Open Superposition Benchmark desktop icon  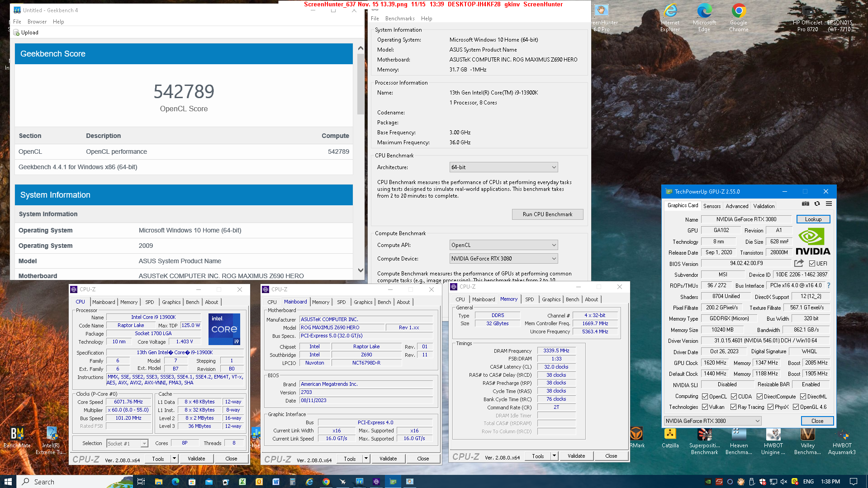click(704, 441)
